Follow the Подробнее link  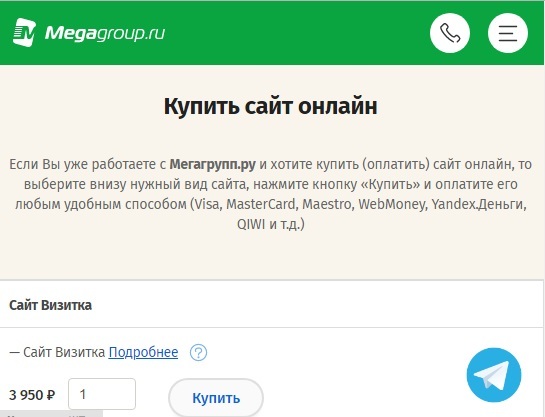pos(143,352)
